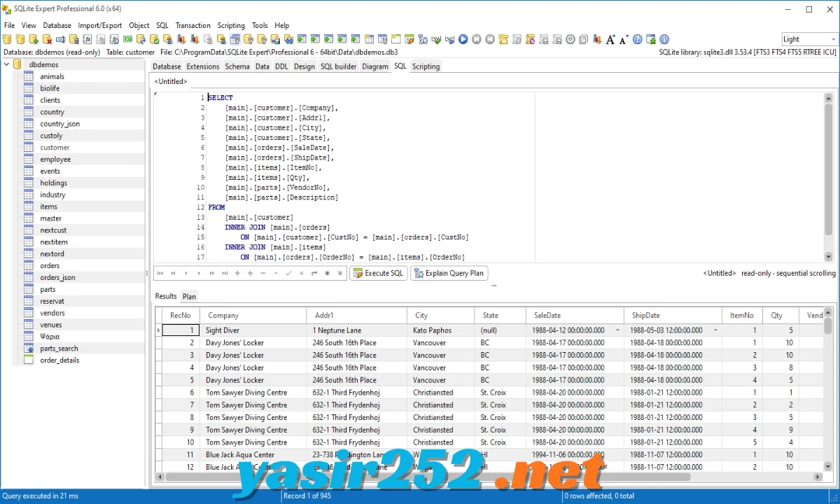Viewport: 840px width, 504px height.
Task: Select the reservat table in tree
Action: pos(52,301)
